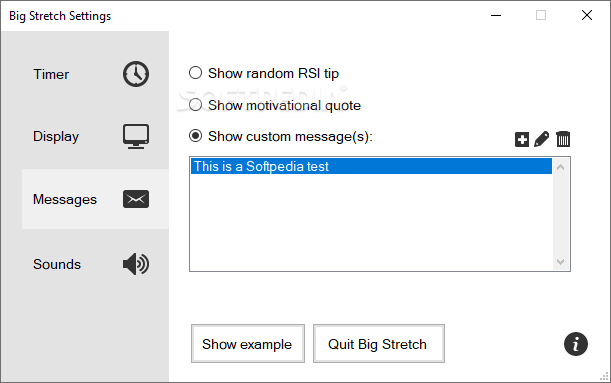Viewport: 611px width, 383px height.
Task: Open the info about icon
Action: [576, 344]
